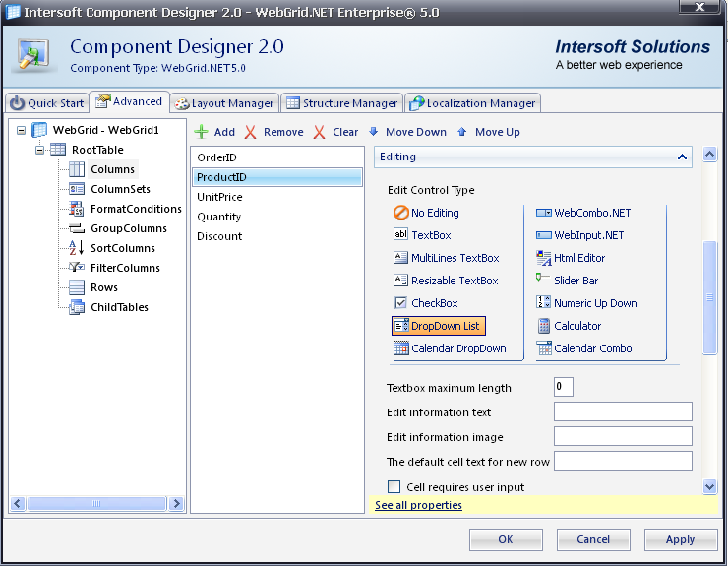Click the SortColumns A-Z icon
728x566 pixels.
(76, 248)
